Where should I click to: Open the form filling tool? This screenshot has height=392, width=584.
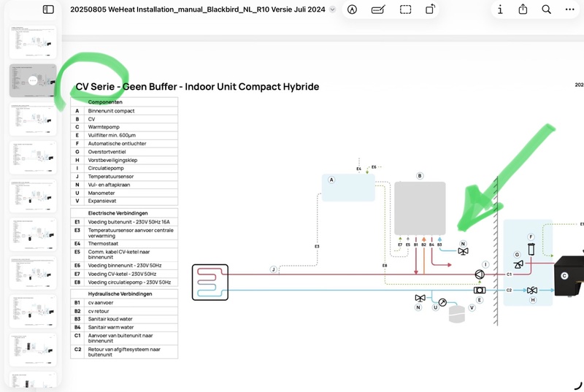tap(378, 9)
